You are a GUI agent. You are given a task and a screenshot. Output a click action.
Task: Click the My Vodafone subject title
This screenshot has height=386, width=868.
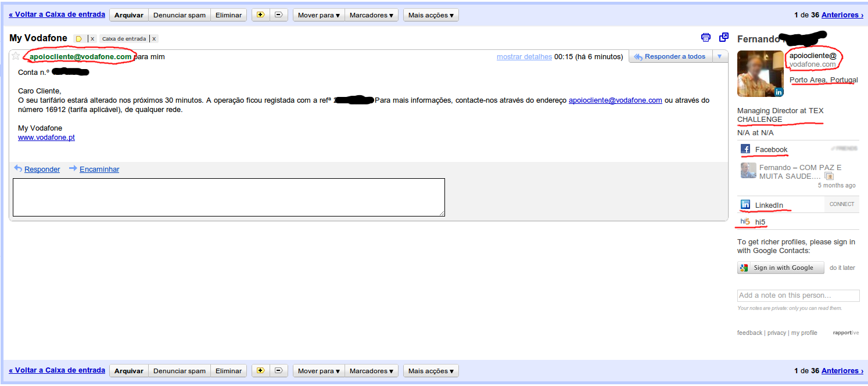[38, 38]
